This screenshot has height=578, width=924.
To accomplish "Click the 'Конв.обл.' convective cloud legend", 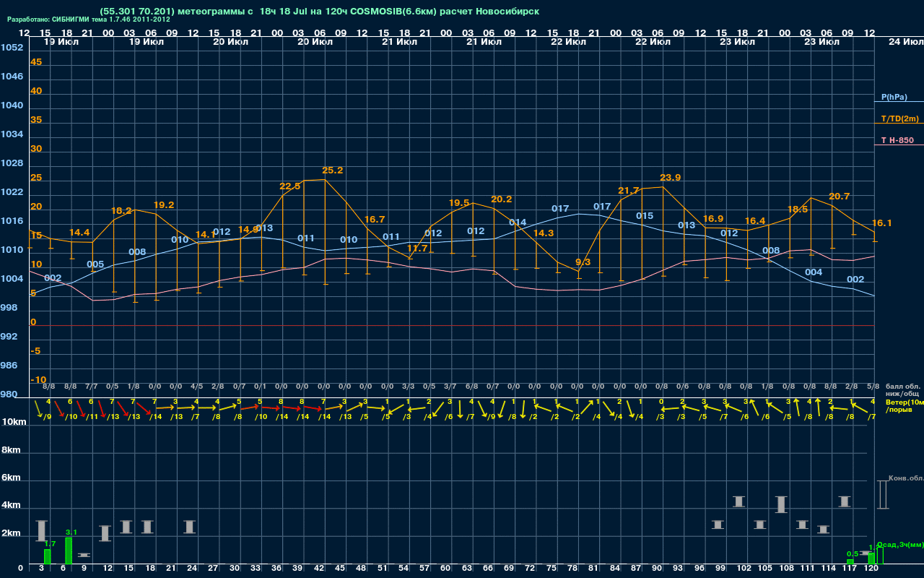I will click(906, 478).
